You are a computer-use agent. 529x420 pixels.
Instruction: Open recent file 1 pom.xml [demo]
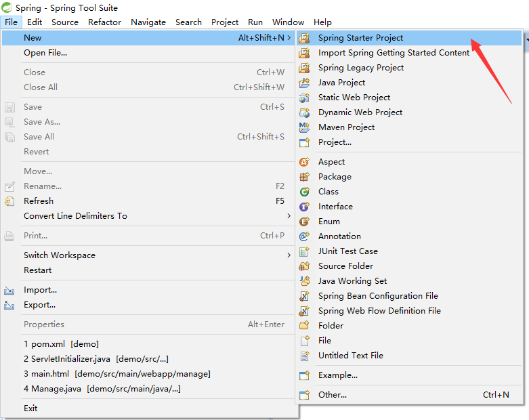point(148,344)
